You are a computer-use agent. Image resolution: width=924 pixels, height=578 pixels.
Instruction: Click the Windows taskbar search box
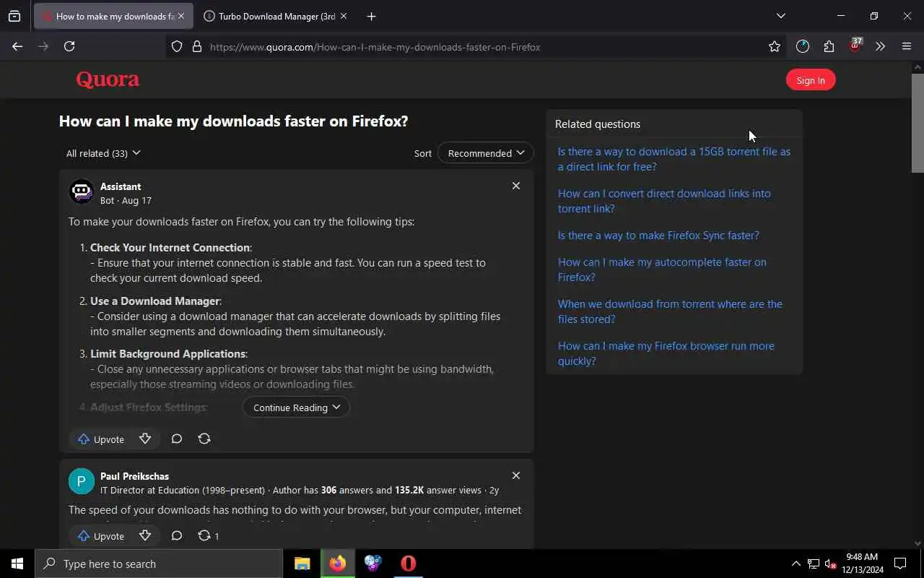click(159, 564)
